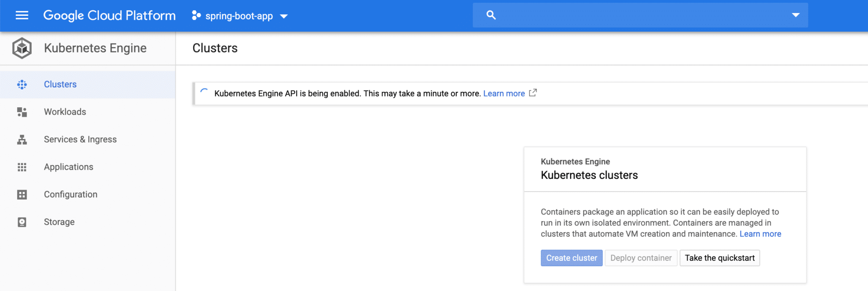868x291 pixels.
Task: Open external link icon beside Learn more
Action: click(x=533, y=93)
